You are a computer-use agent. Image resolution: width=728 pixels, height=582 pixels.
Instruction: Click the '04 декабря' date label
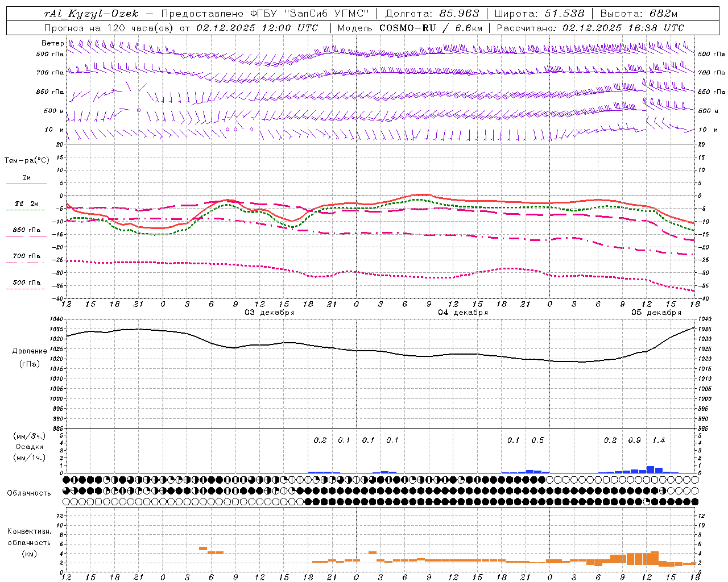point(463,313)
